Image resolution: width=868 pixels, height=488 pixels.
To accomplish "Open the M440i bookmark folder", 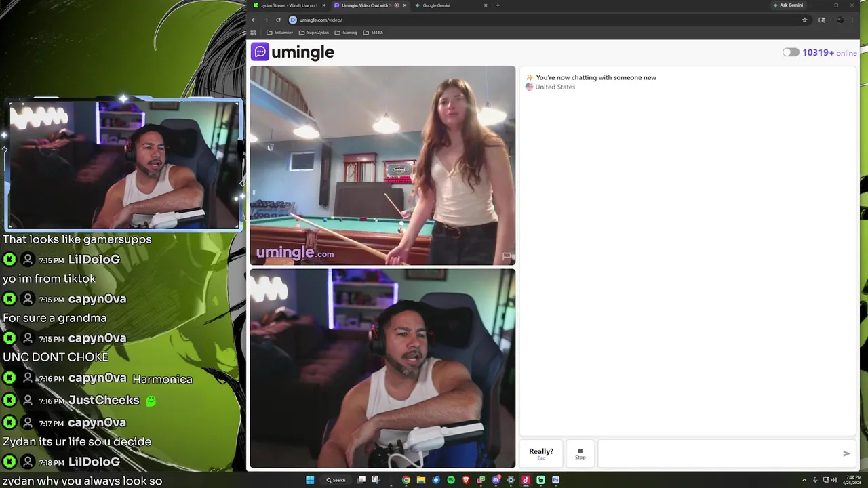I will pyautogui.click(x=373, y=32).
